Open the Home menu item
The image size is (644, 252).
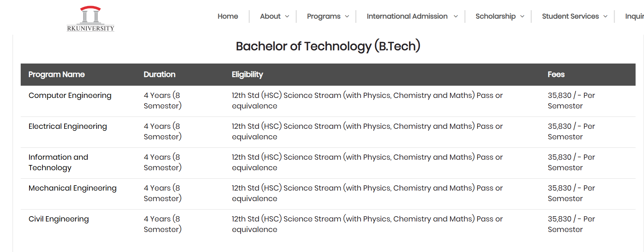pos(228,16)
